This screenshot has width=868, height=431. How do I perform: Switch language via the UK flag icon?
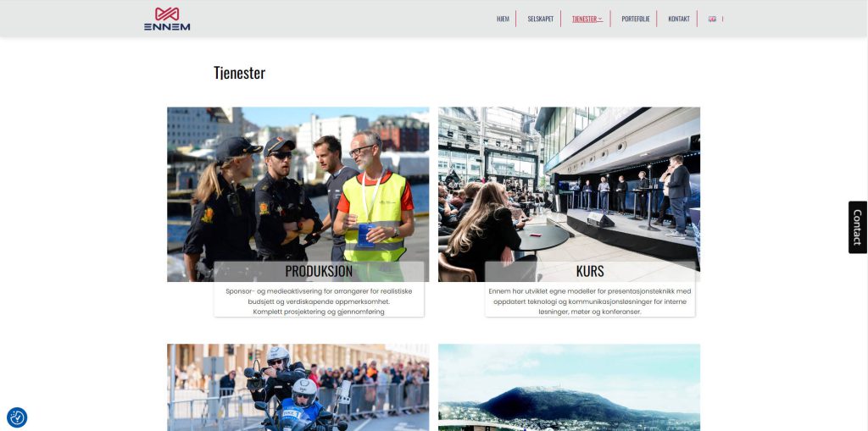tap(712, 19)
